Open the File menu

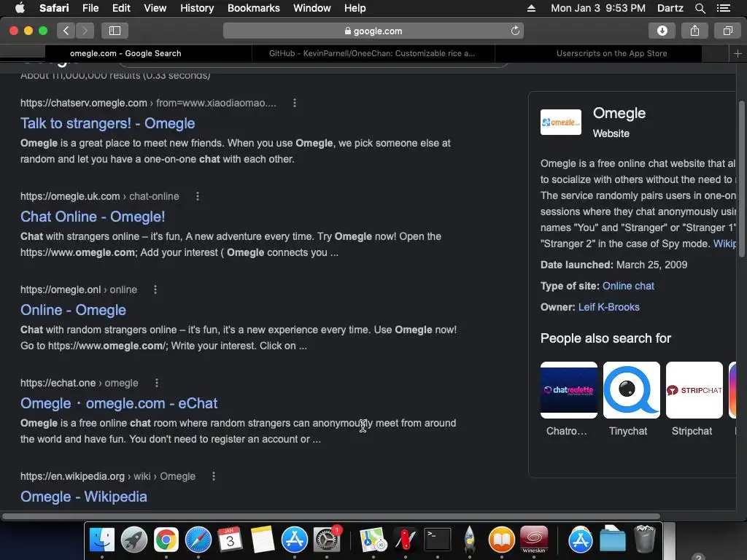pos(90,8)
